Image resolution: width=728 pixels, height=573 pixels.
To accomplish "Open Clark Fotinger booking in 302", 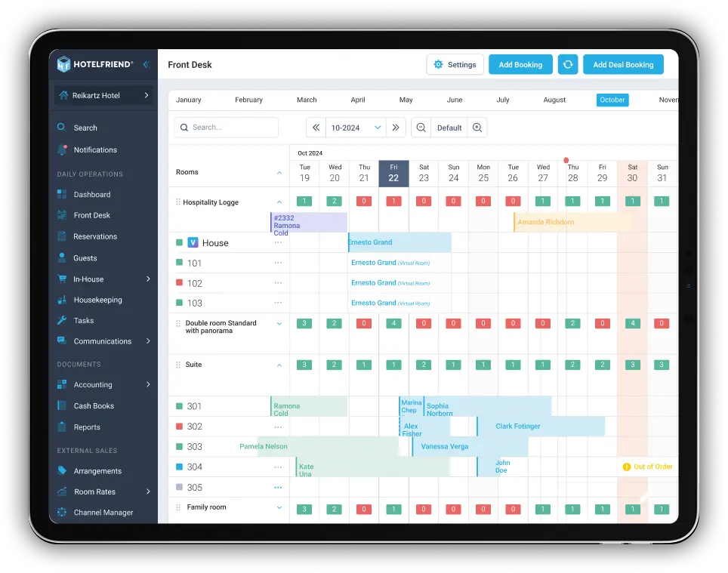I will (x=541, y=427).
